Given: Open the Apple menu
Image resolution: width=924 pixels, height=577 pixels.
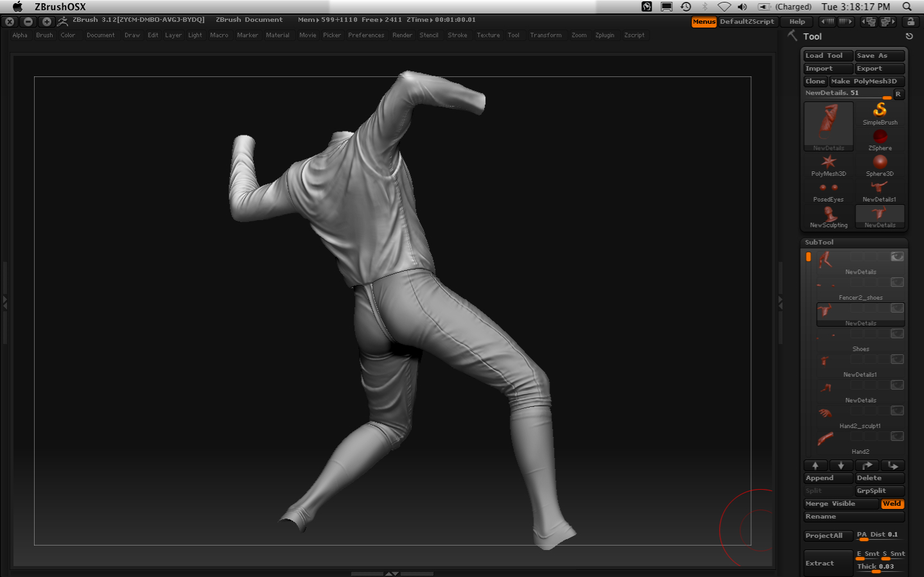Looking at the screenshot, I should click(17, 6).
